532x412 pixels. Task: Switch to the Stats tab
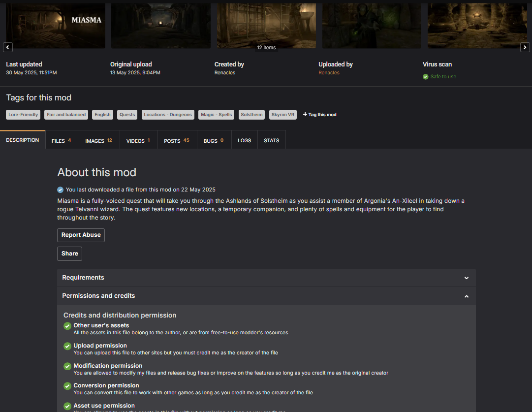pyautogui.click(x=272, y=140)
